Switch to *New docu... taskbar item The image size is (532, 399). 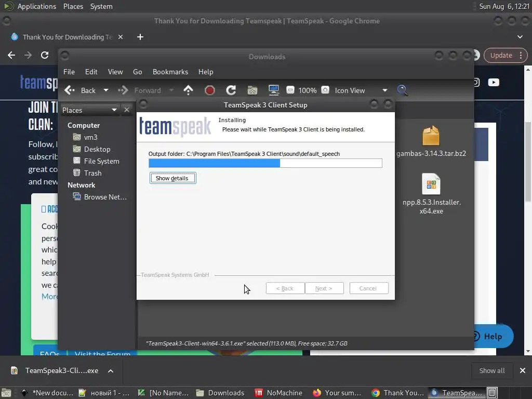47,393
